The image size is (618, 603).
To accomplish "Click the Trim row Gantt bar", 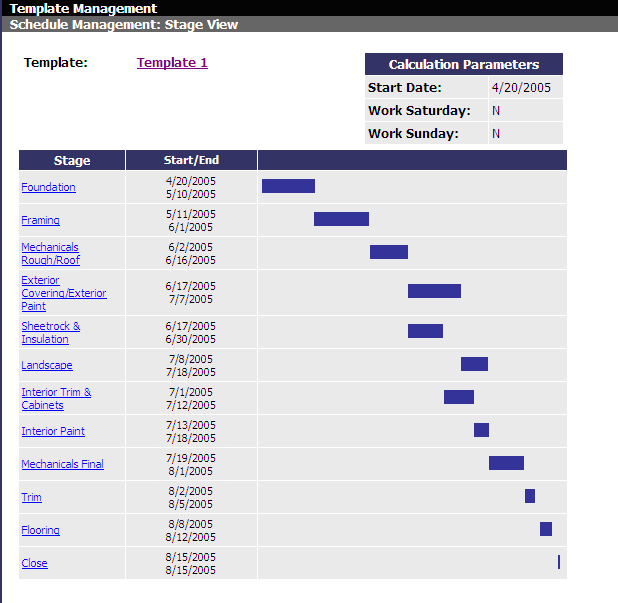I will 530,496.
